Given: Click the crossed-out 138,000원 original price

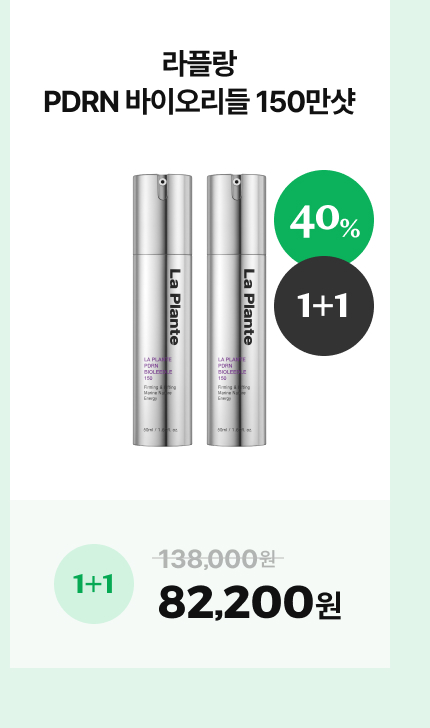Looking at the screenshot, I should click(x=218, y=558).
